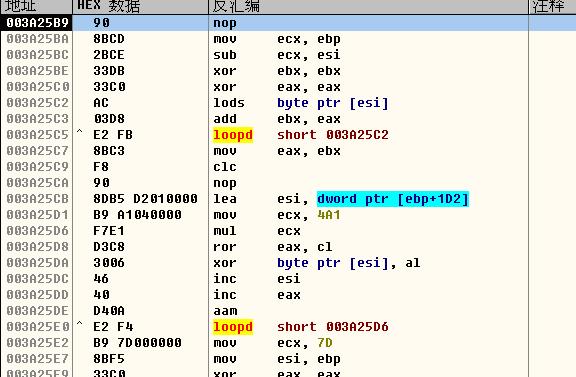Select the address 003A25E0
Image resolution: width=576 pixels, height=377 pixels.
37,327
